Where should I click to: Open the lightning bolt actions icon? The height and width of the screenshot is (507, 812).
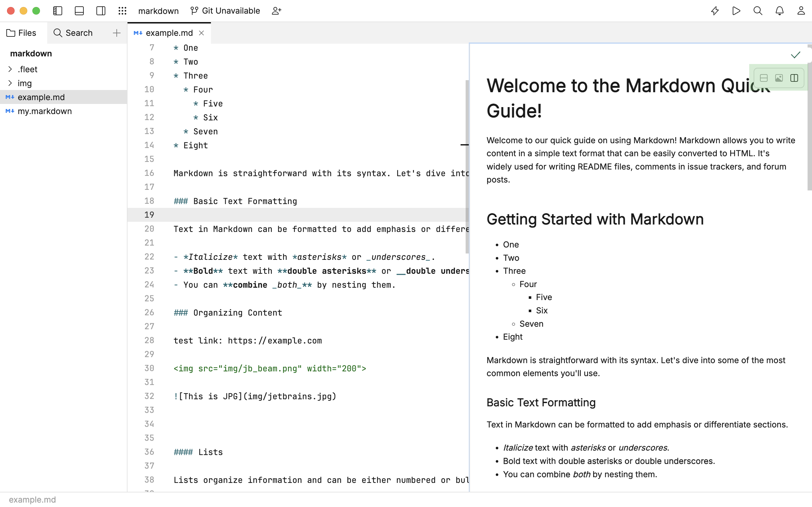(715, 11)
